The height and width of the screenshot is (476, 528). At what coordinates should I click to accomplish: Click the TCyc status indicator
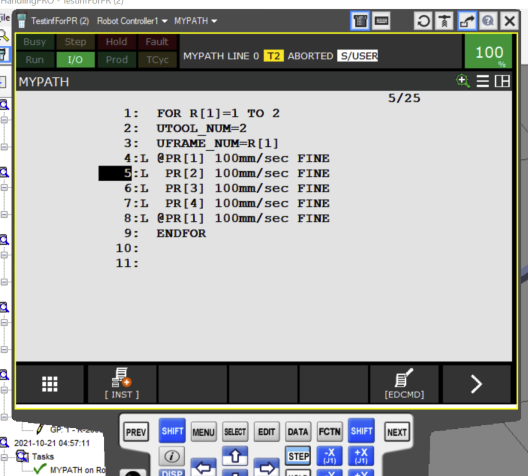point(157,60)
